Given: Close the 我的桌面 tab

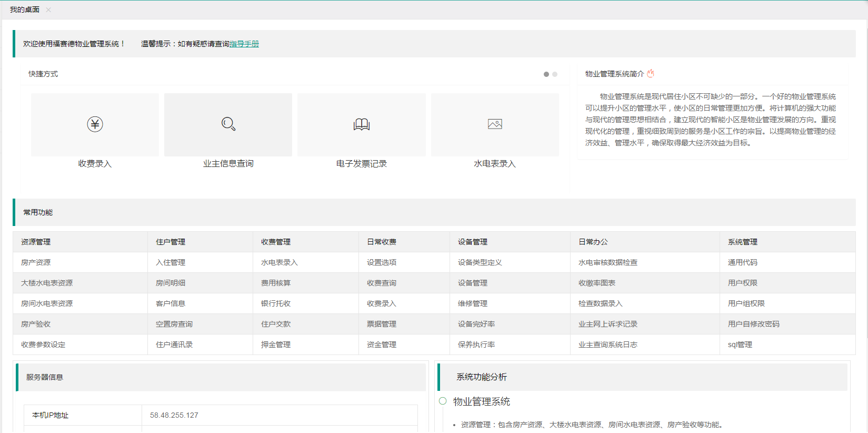Looking at the screenshot, I should point(48,9).
